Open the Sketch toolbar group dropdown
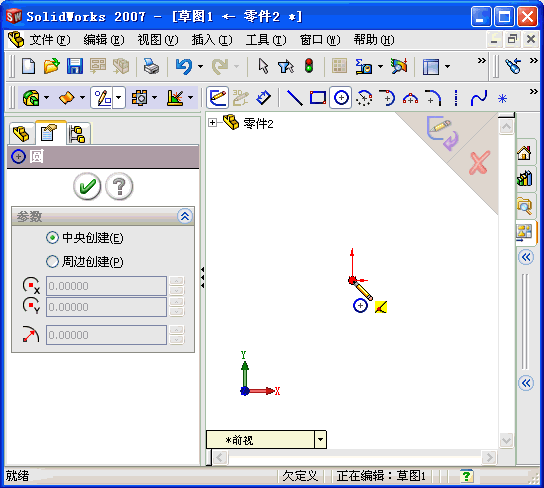The width and height of the screenshot is (544, 488). click(x=118, y=97)
